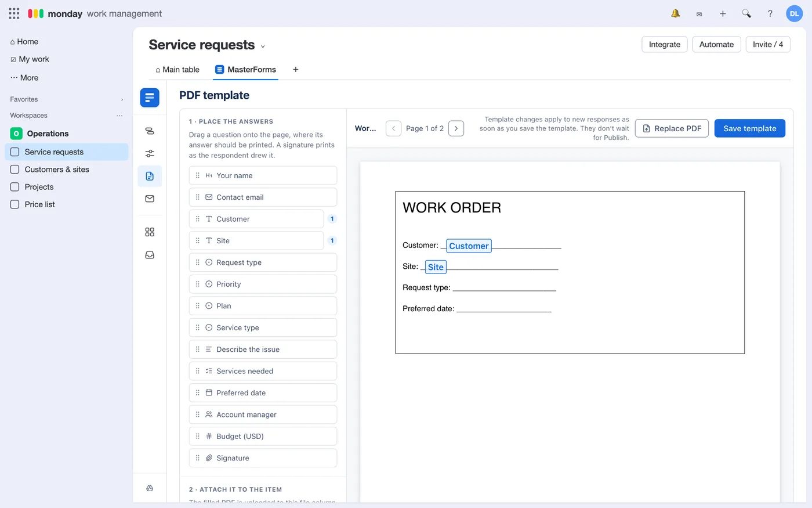The width and height of the screenshot is (812, 508).
Task: Click the Site placement count badge
Action: point(332,240)
